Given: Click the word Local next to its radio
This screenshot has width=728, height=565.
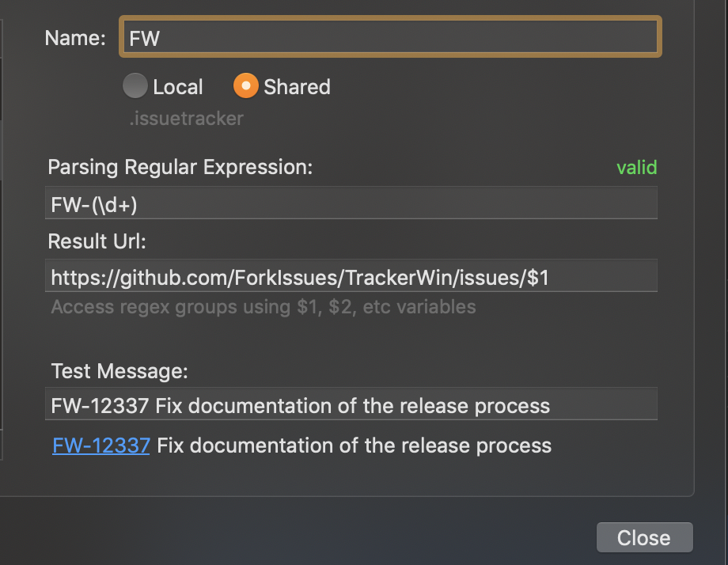Looking at the screenshot, I should coord(178,86).
